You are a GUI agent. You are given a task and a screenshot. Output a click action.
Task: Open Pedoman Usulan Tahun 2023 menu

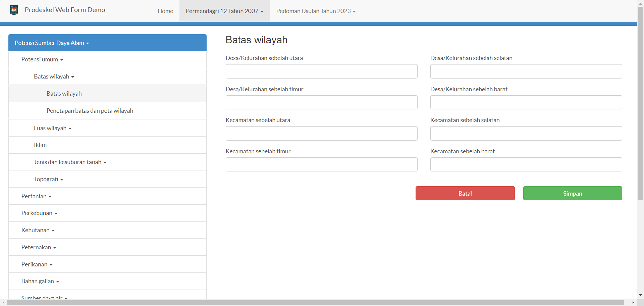click(316, 11)
